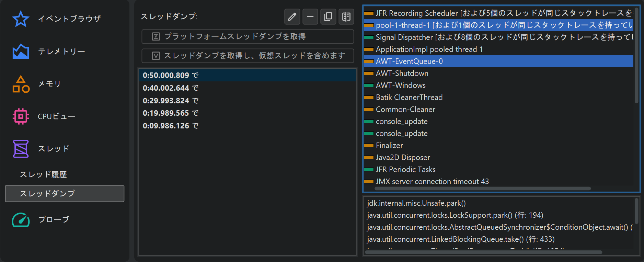
Task: Select the thread dump at 0:40.002.644
Action: tap(166, 88)
